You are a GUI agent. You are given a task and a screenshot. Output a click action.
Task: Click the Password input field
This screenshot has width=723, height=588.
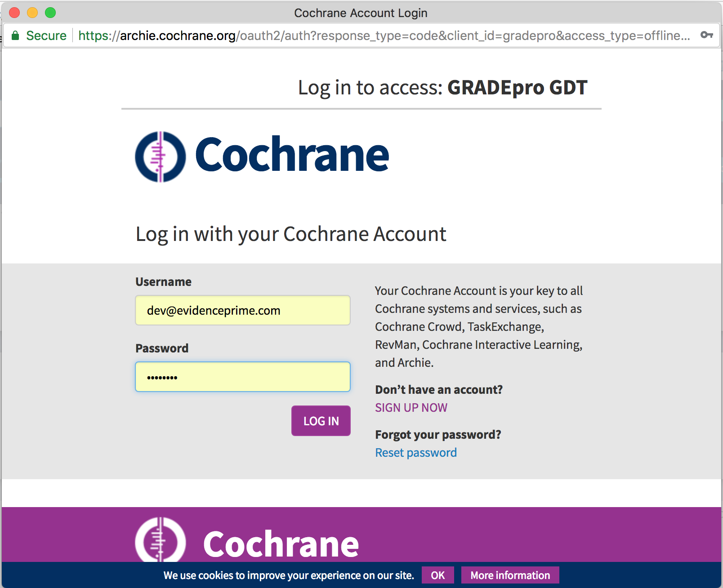(243, 377)
